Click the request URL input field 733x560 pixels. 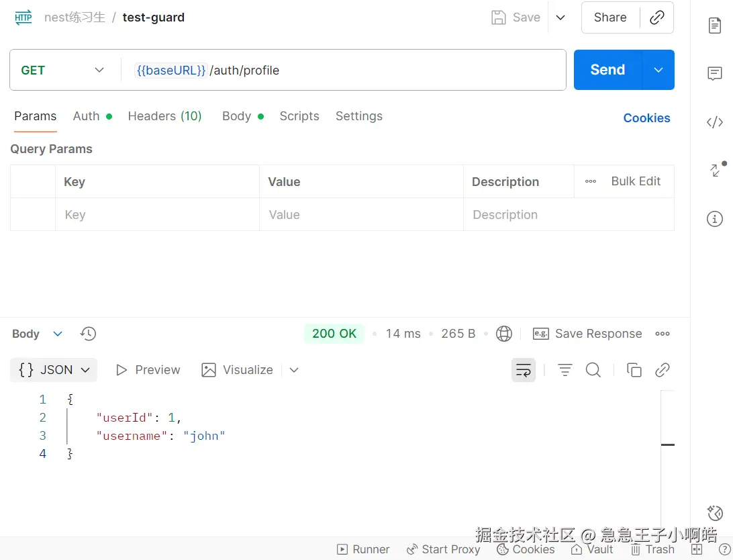tap(344, 70)
